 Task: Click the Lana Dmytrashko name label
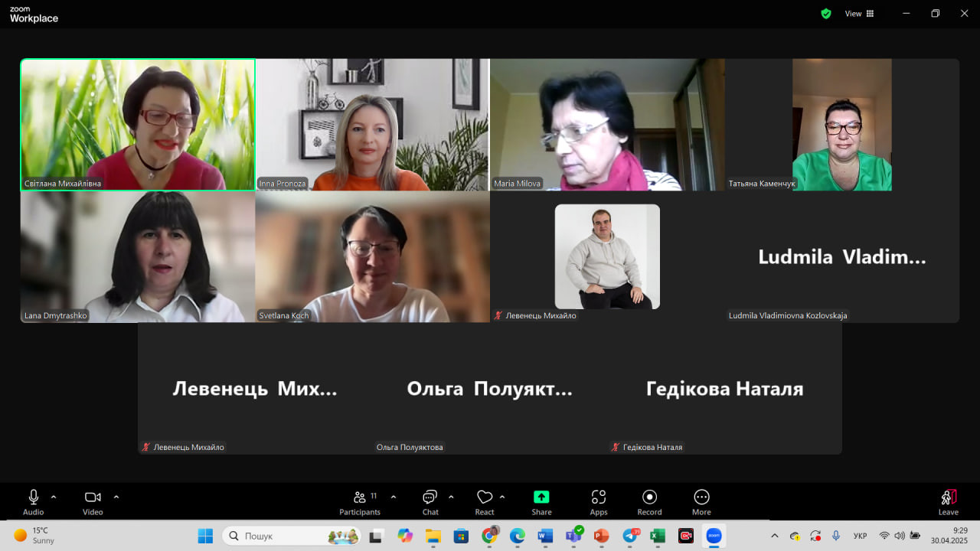(56, 315)
